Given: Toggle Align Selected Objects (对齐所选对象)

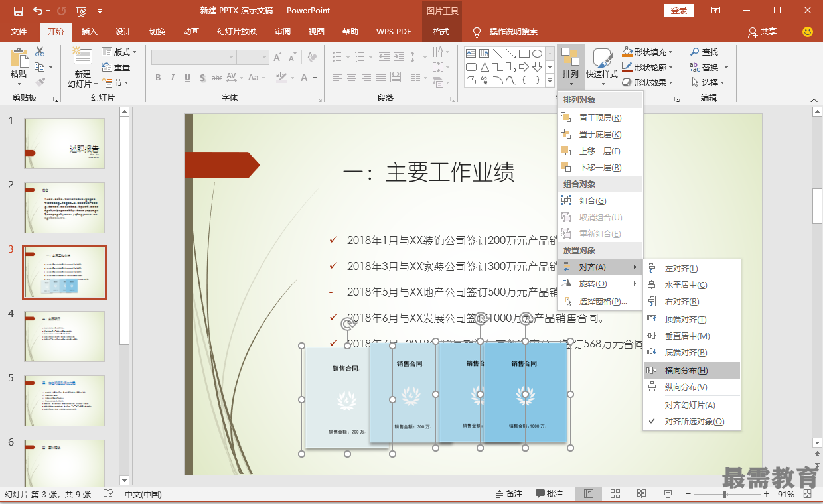Looking at the screenshot, I should [x=692, y=422].
